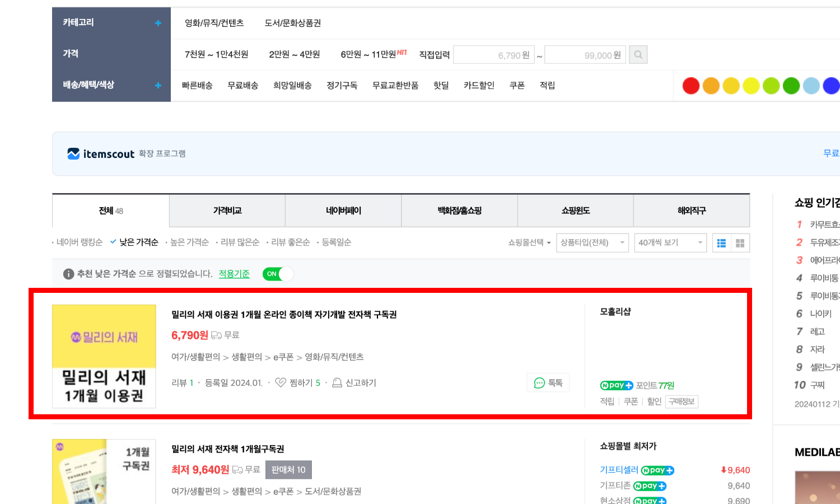
Task: Filter by 2만원 ~ 4만원 price range
Action: coord(295,54)
